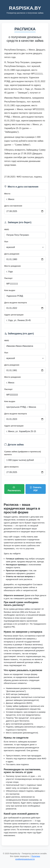Open calendar icon in lender's Дата рождения
50x868 pixels.
[42, 370]
